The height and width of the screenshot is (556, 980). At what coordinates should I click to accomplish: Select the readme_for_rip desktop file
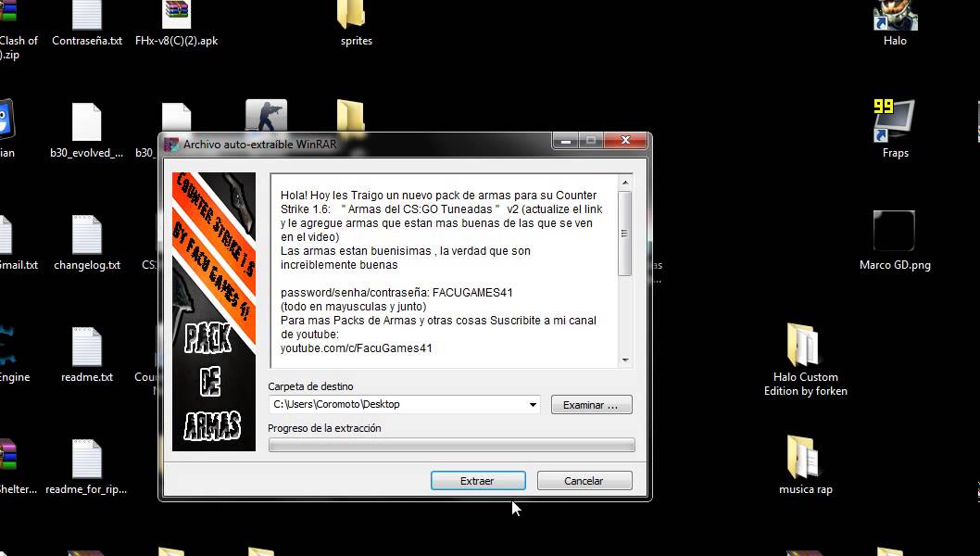click(87, 467)
